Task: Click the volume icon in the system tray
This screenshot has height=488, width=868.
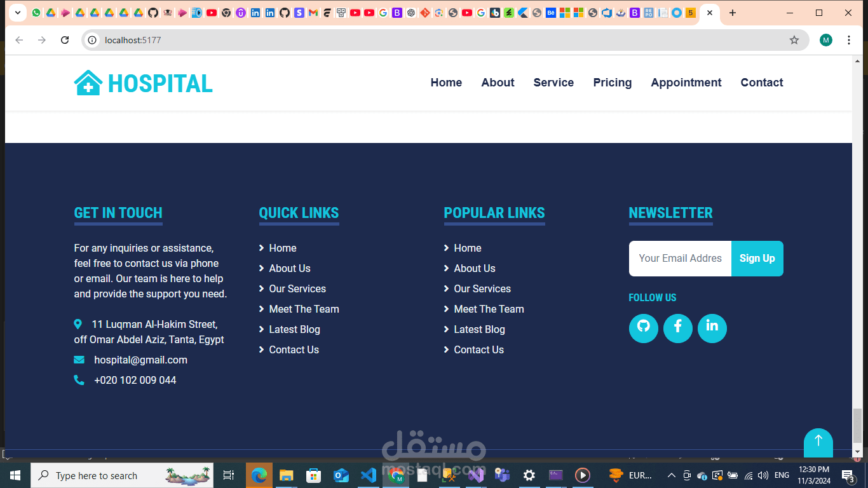Action: (x=763, y=475)
